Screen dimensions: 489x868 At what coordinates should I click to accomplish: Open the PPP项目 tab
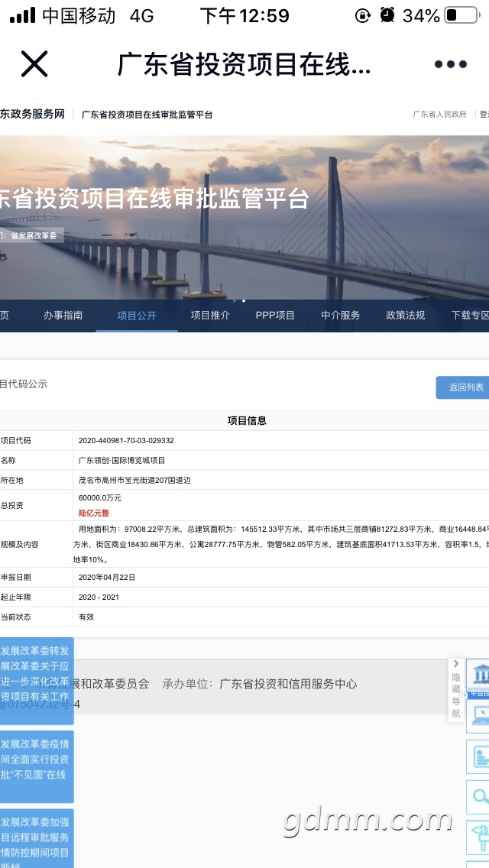[x=275, y=316]
